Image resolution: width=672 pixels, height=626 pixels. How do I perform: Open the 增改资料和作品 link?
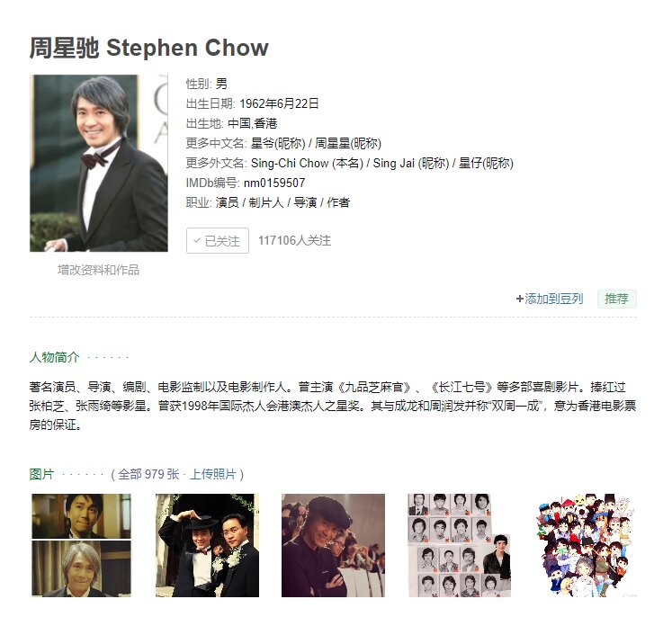99,270
